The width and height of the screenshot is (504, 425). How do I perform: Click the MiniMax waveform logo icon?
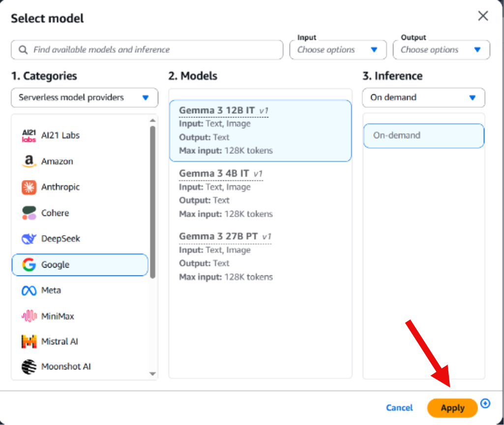pyautogui.click(x=29, y=316)
